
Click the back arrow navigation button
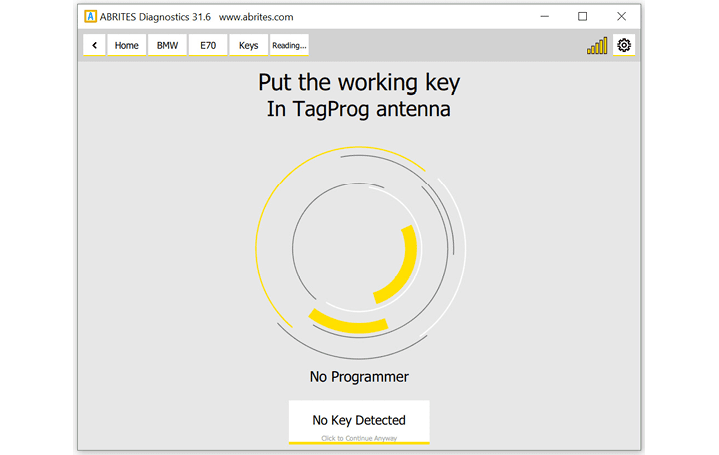point(94,45)
